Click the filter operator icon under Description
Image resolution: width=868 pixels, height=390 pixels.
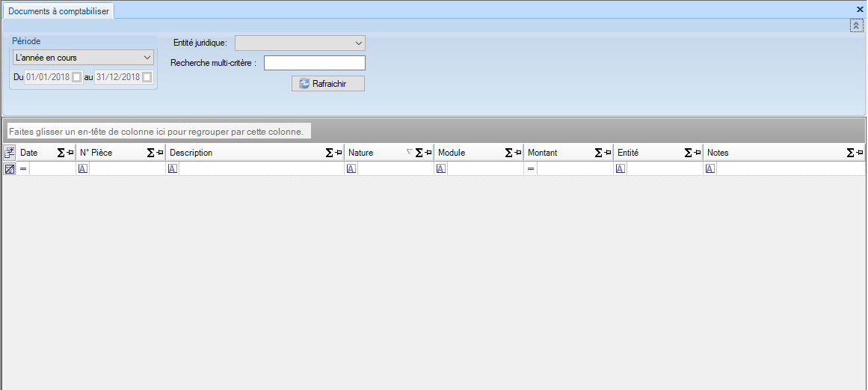tap(173, 169)
